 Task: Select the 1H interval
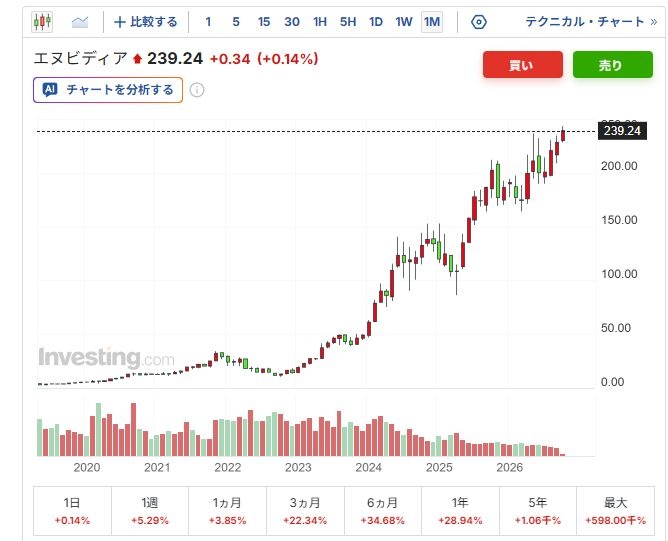coord(320,22)
